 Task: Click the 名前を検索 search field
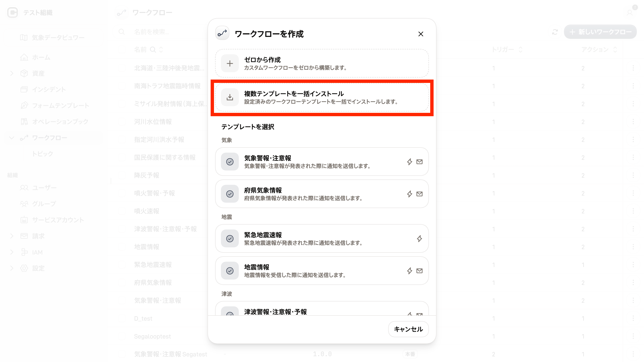point(160,32)
